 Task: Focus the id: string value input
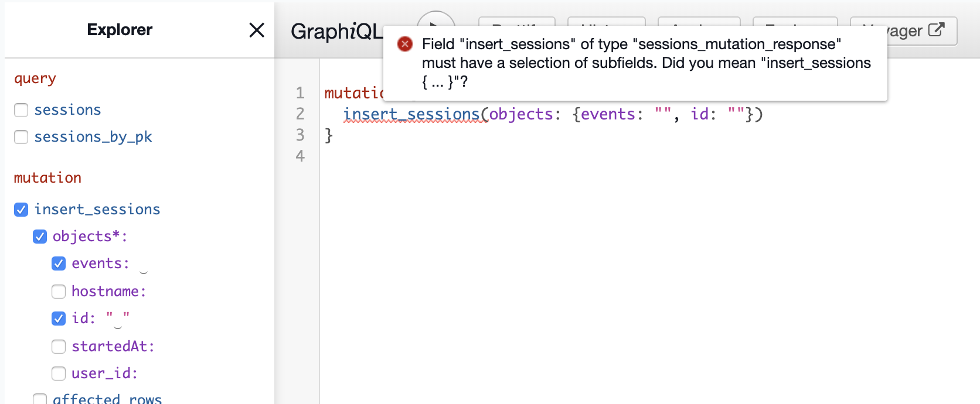point(118,319)
